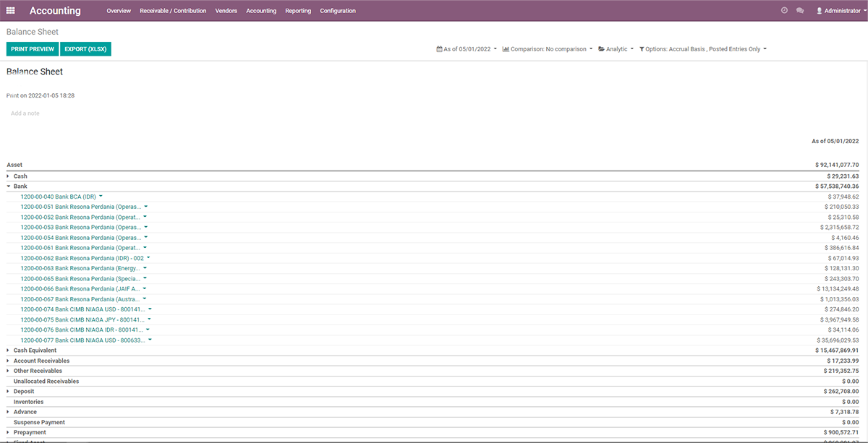Click the Administrator user avatar icon
The height and width of the screenshot is (443, 868).
pyautogui.click(x=820, y=11)
